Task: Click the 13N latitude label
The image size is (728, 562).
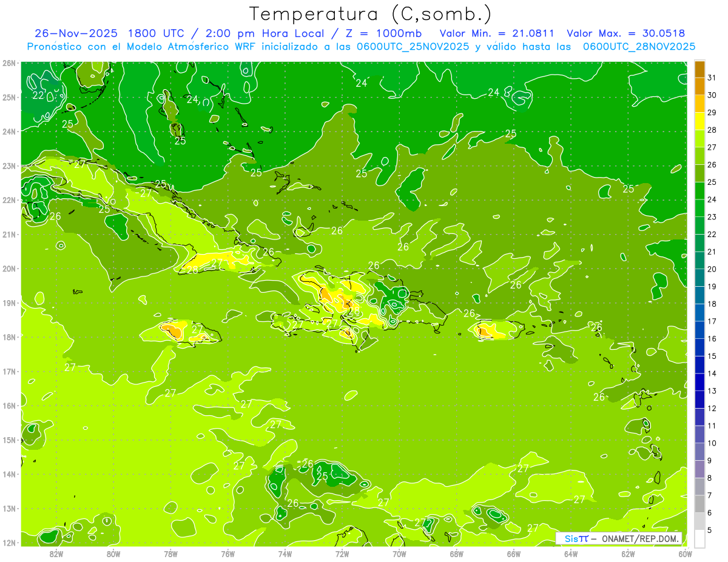Action: [x=9, y=508]
